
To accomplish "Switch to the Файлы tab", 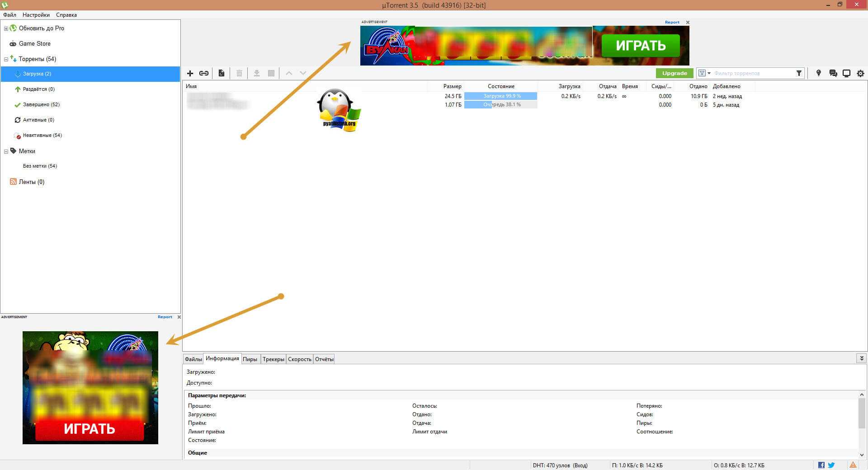I will point(193,359).
